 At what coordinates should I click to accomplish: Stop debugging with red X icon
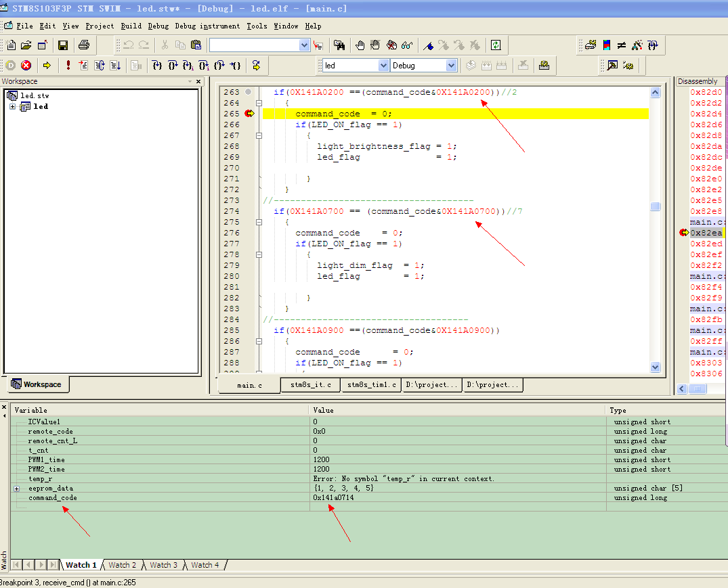26,66
